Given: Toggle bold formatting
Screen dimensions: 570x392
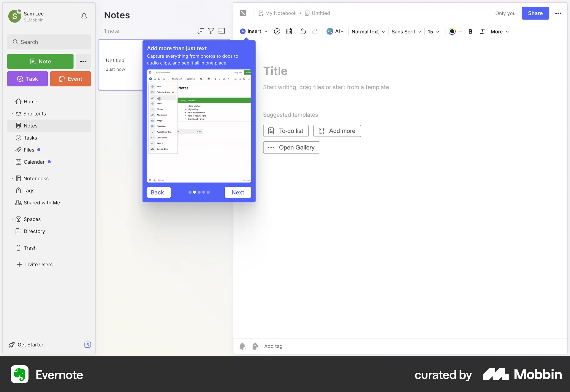Looking at the screenshot, I should (x=470, y=31).
